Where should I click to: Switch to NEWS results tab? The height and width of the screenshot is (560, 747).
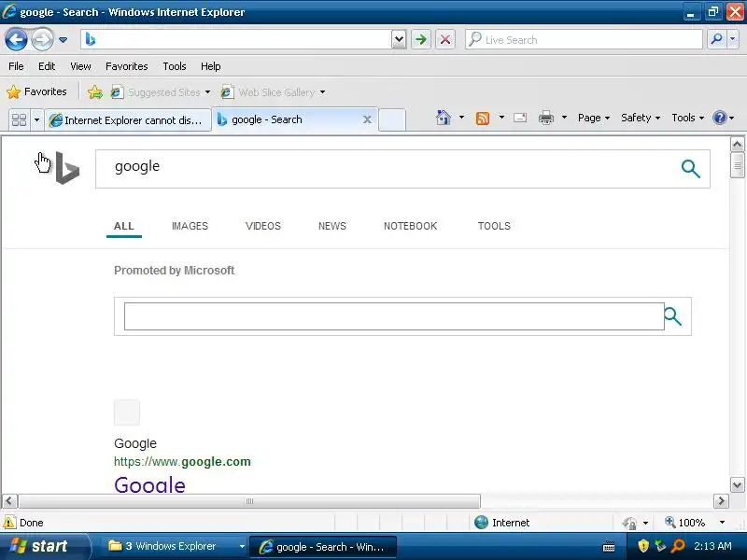(x=332, y=226)
